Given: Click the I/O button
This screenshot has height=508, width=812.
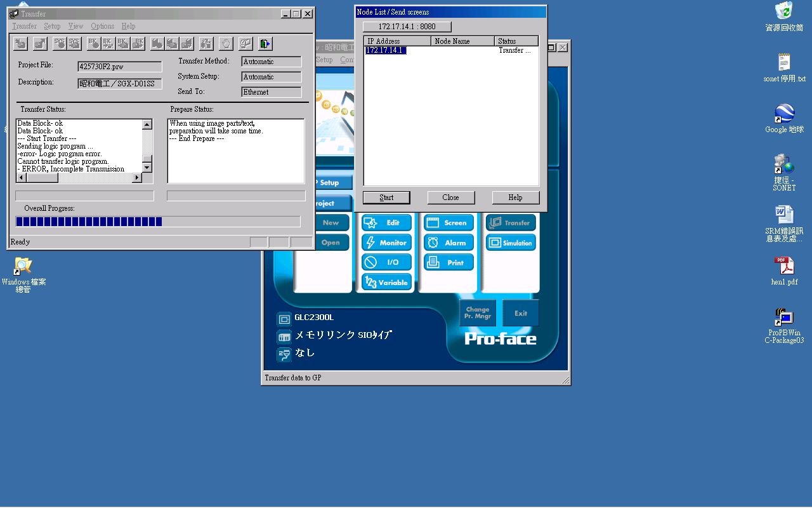Looking at the screenshot, I should tap(386, 262).
